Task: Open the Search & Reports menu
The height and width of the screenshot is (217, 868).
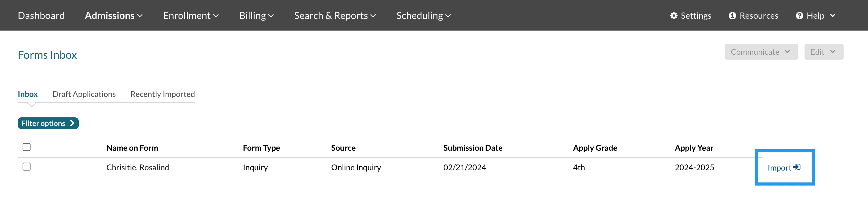Action: pyautogui.click(x=335, y=16)
